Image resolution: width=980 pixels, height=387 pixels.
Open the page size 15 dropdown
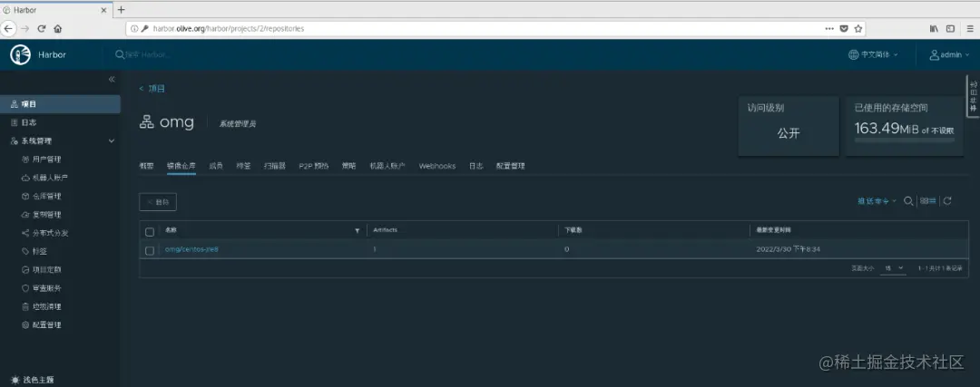893,267
